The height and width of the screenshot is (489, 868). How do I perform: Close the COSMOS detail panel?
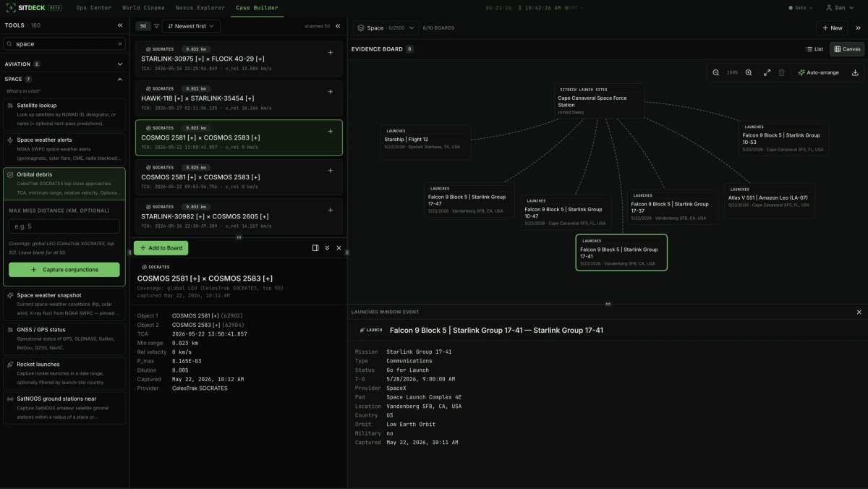[x=339, y=247]
